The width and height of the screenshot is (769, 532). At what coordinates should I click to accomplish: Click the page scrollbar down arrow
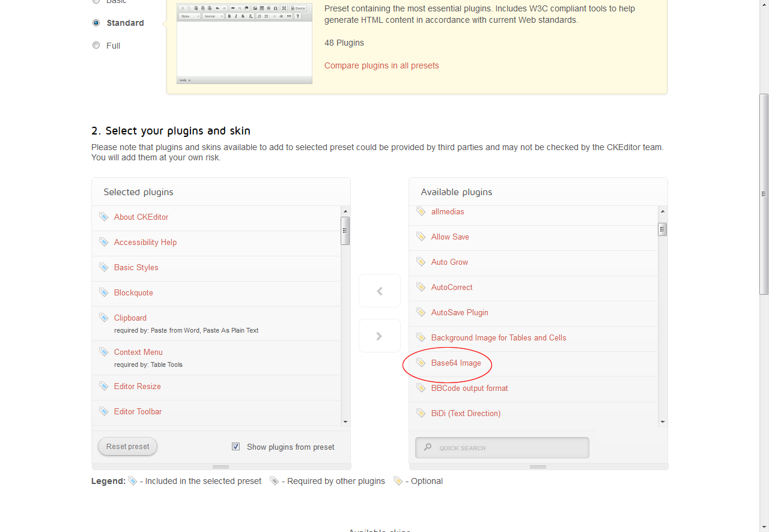coord(764,527)
